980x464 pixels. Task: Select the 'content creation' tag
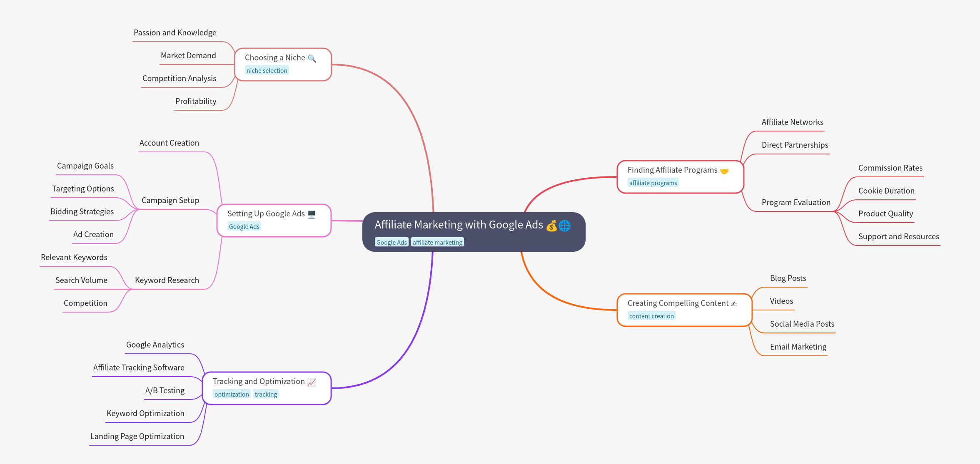click(651, 316)
